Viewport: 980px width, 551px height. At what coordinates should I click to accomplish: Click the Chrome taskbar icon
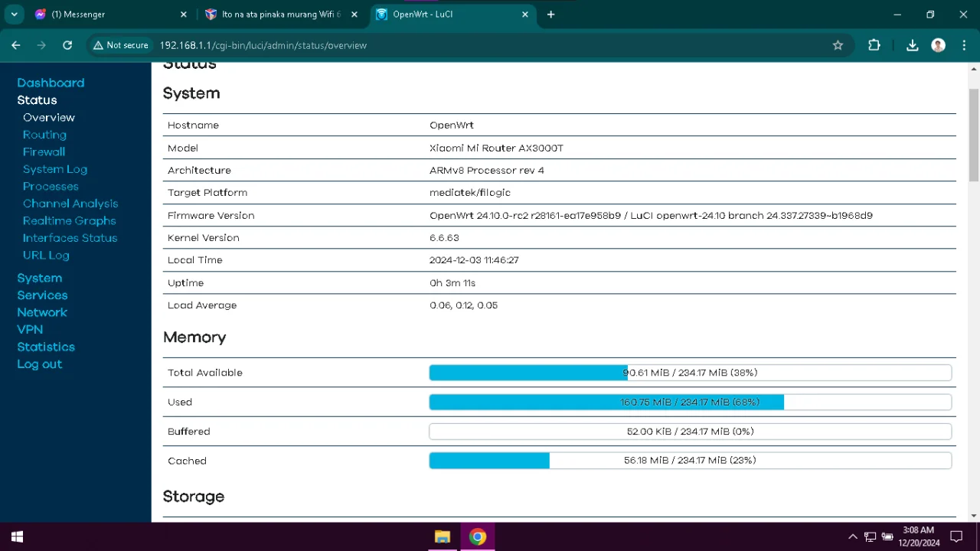pos(478,536)
